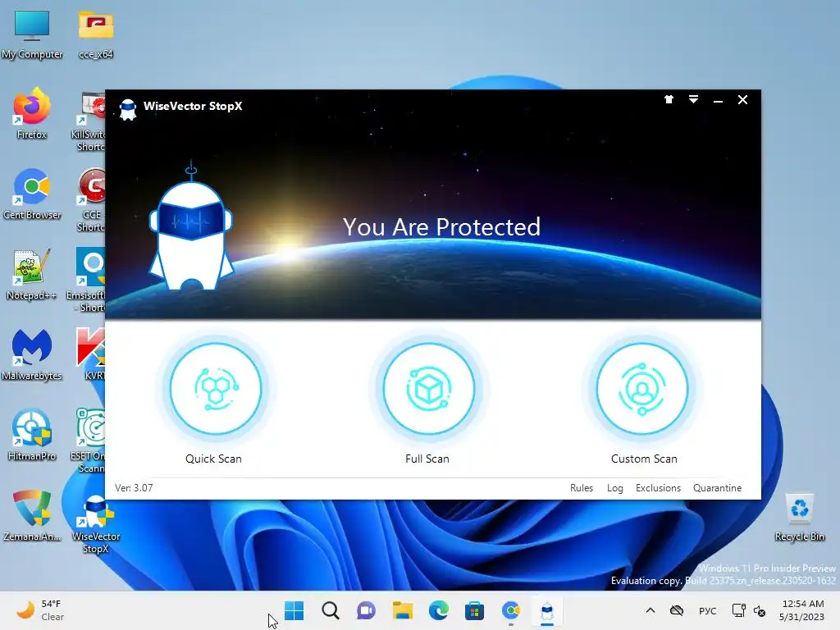Open Microsoft Edge from taskbar
The image size is (840, 630).
tap(439, 610)
